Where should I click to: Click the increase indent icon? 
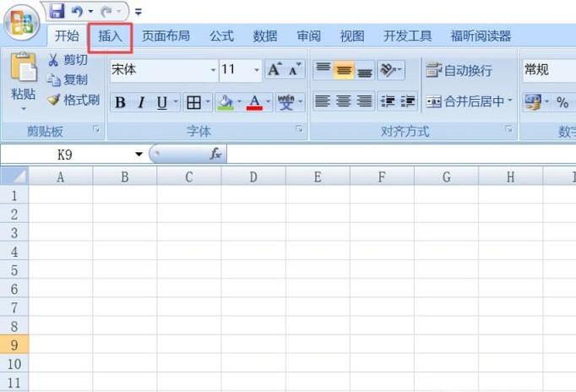pyautogui.click(x=408, y=101)
